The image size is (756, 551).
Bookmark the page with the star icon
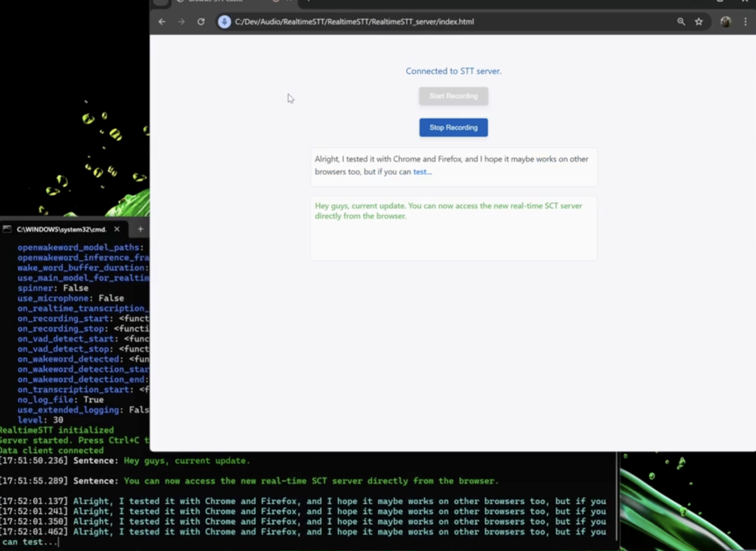pos(699,22)
